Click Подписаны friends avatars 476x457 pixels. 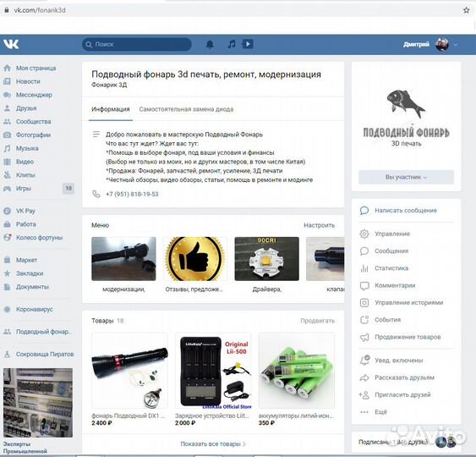pyautogui.click(x=446, y=442)
